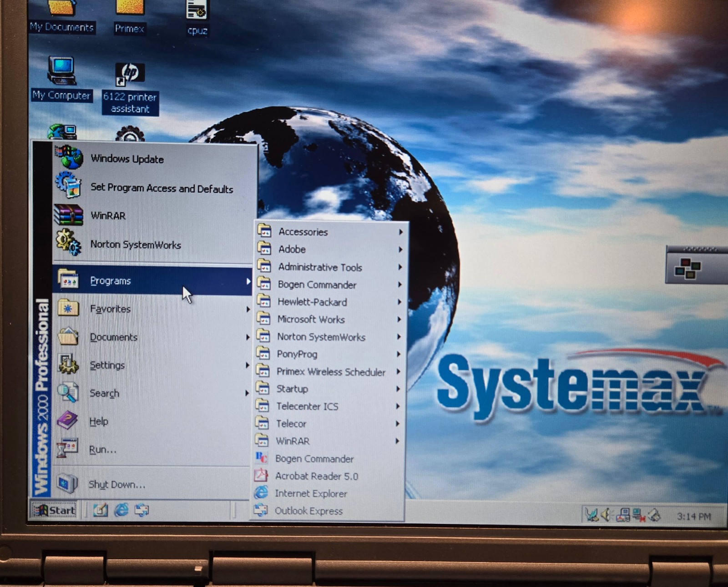Screen dimensions: 728x587
Task: Click the Favorites folder icon
Action: [69, 308]
